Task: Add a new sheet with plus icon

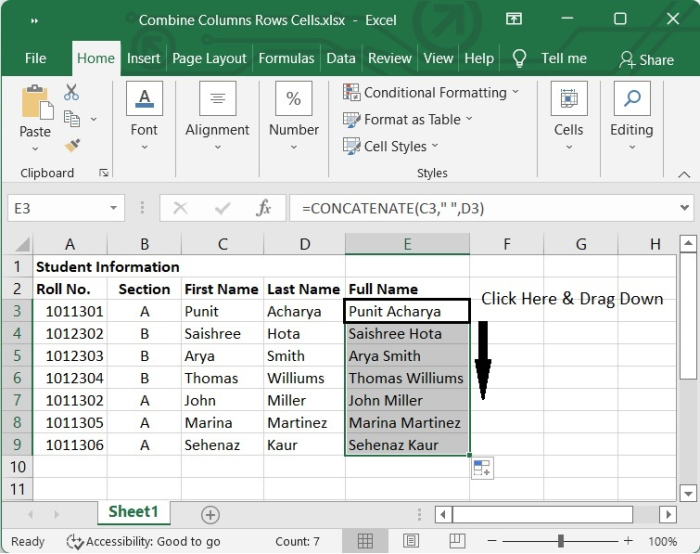Action: 210,514
